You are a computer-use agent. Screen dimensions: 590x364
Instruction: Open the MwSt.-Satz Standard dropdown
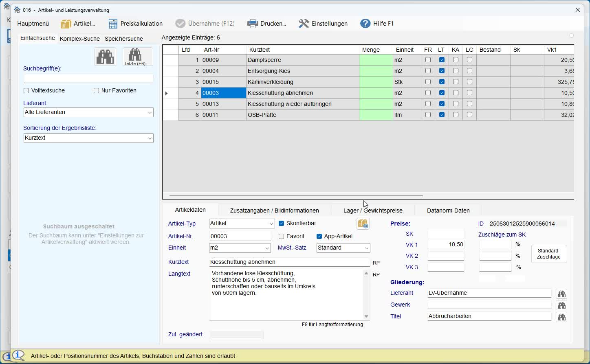366,248
